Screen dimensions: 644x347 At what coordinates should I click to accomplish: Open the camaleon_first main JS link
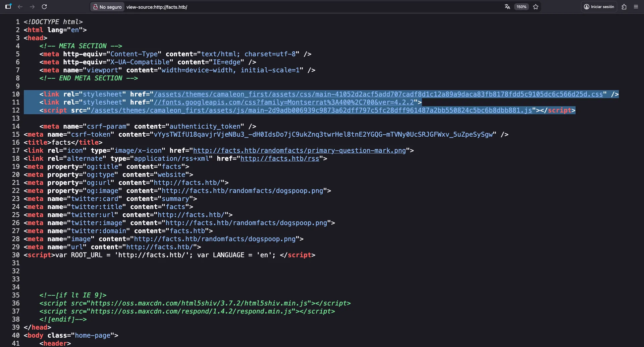[x=311, y=110]
